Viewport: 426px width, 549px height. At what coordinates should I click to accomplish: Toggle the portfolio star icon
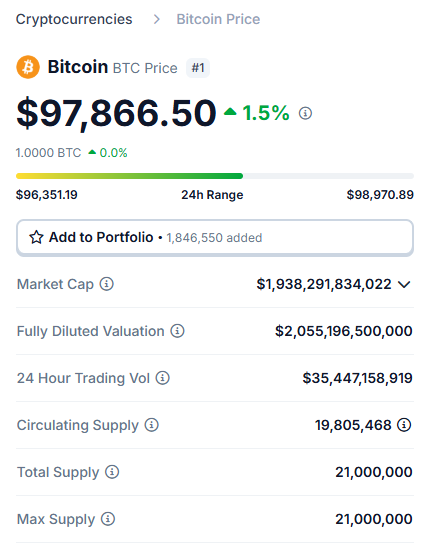click(36, 237)
